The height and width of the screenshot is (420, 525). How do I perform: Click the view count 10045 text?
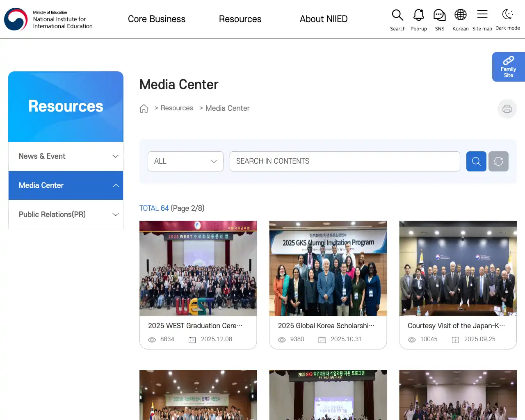pos(429,339)
